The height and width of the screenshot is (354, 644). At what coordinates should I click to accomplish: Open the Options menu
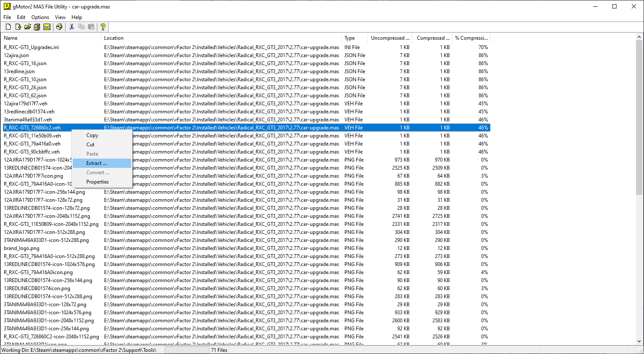click(x=40, y=17)
